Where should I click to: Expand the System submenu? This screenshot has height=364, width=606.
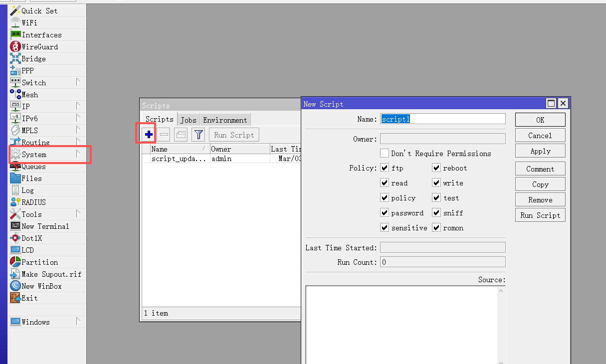(78, 155)
